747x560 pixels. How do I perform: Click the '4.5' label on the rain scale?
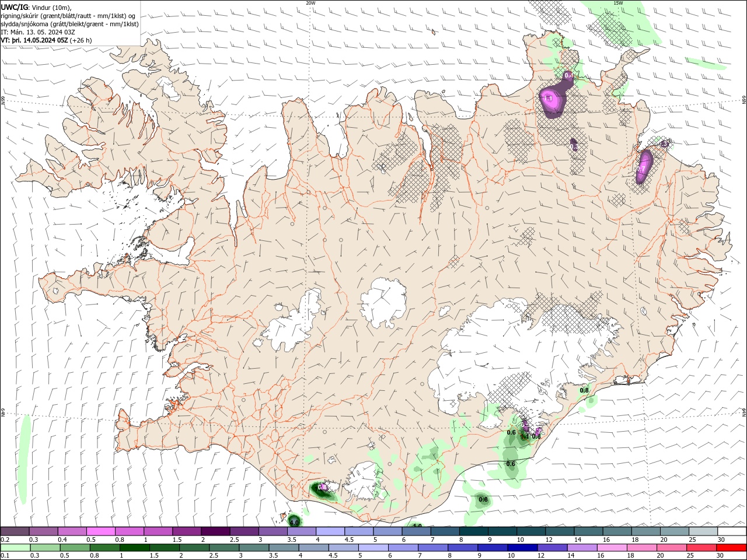point(333,556)
